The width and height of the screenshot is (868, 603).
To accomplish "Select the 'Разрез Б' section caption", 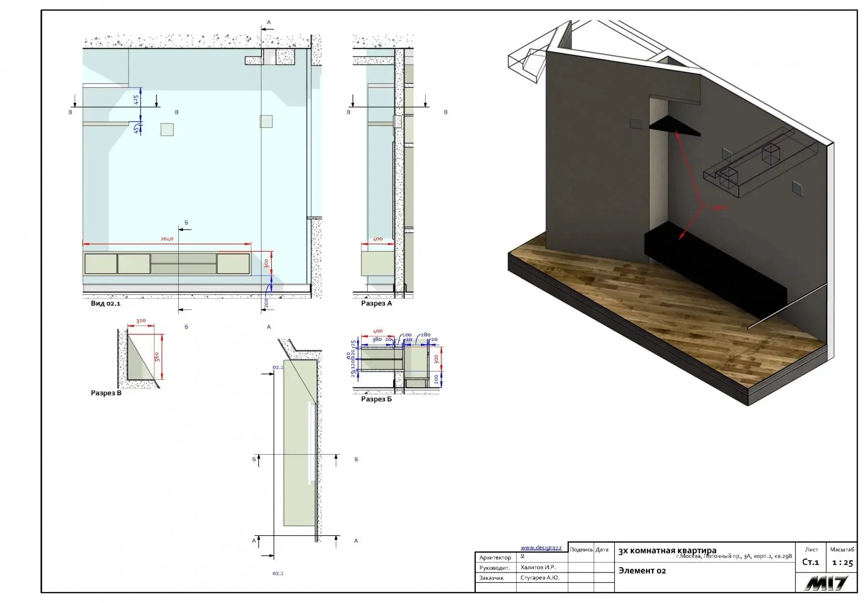I will pos(376,399).
